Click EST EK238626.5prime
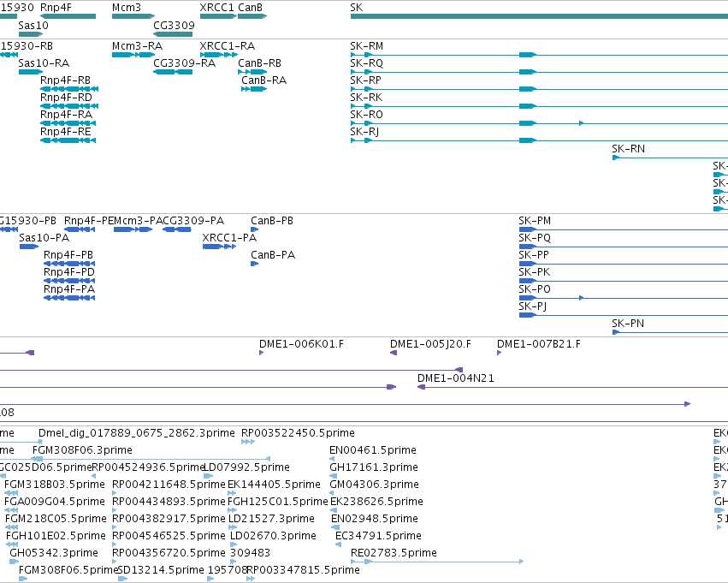The width and height of the screenshot is (728, 583). coord(334,510)
